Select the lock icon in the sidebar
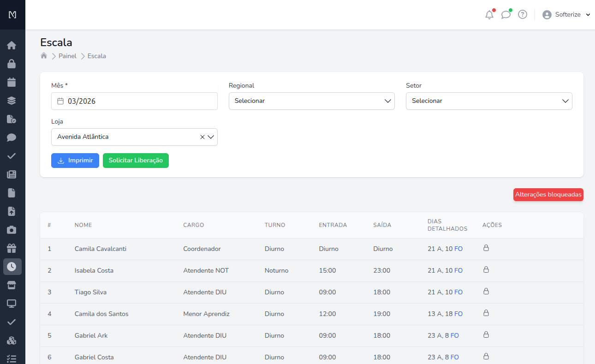The image size is (595, 364). [x=12, y=64]
